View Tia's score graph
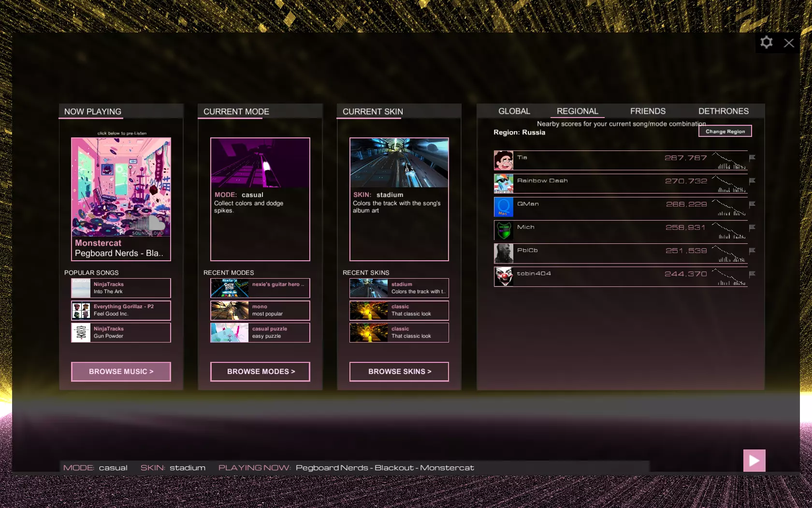 point(729,161)
